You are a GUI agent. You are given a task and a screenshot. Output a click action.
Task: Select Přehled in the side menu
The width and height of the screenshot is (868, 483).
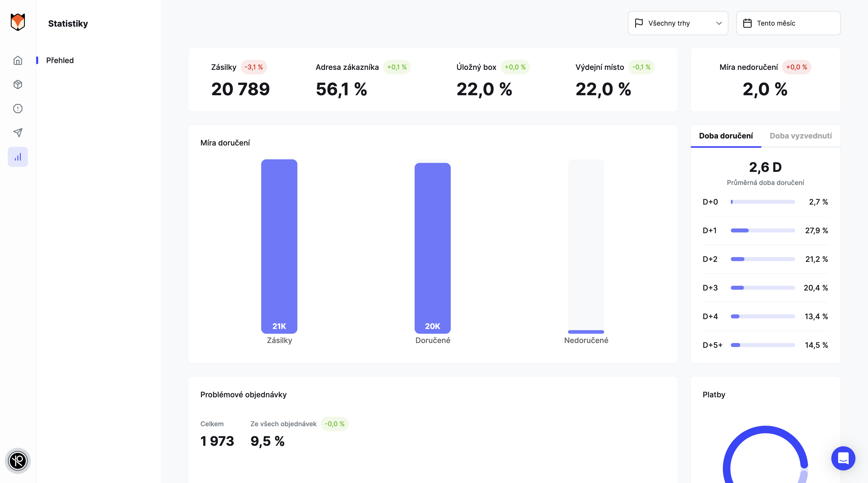[x=60, y=60]
